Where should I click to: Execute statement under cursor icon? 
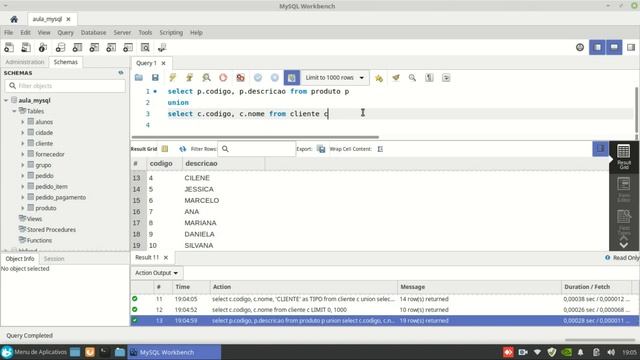click(189, 78)
